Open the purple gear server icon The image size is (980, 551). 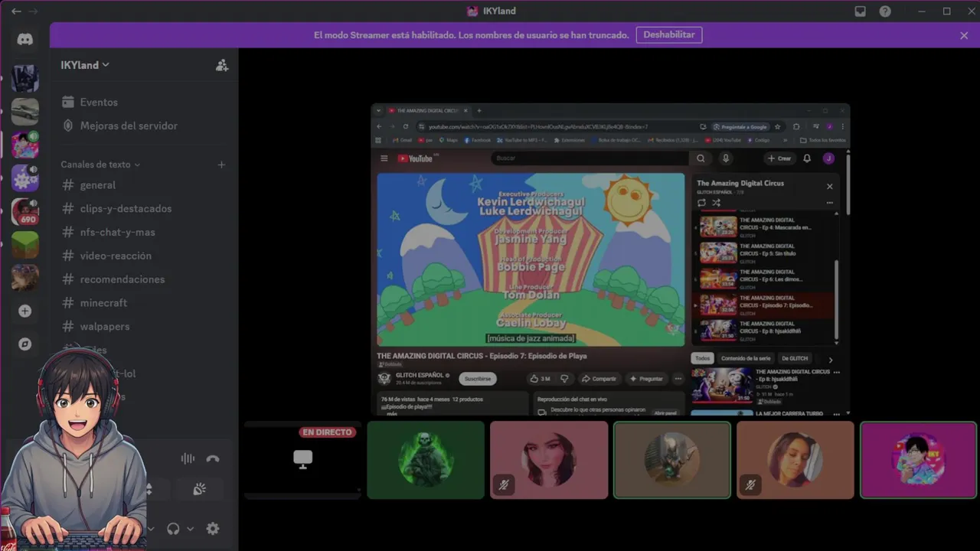[x=24, y=178]
